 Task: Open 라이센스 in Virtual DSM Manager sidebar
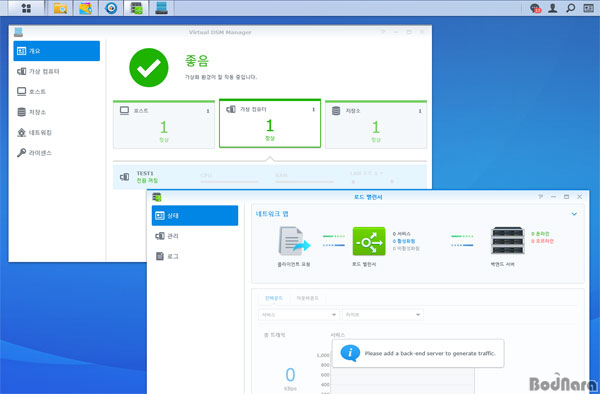point(57,153)
